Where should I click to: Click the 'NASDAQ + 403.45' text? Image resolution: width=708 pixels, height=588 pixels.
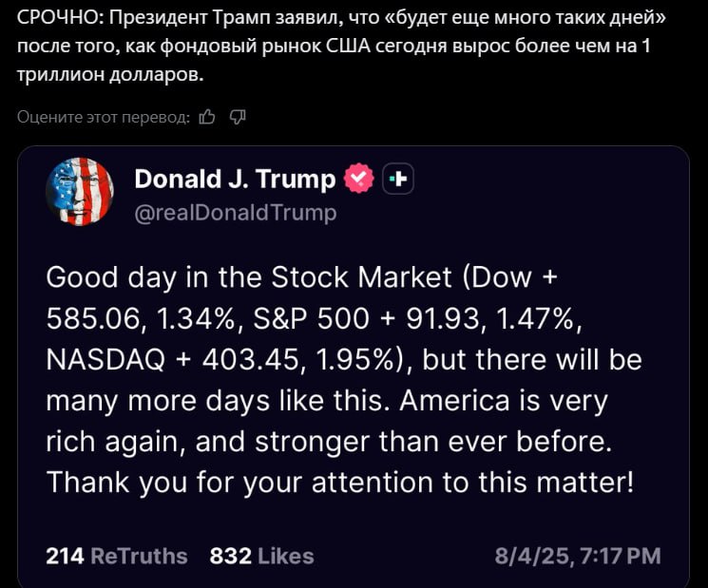(x=172, y=360)
